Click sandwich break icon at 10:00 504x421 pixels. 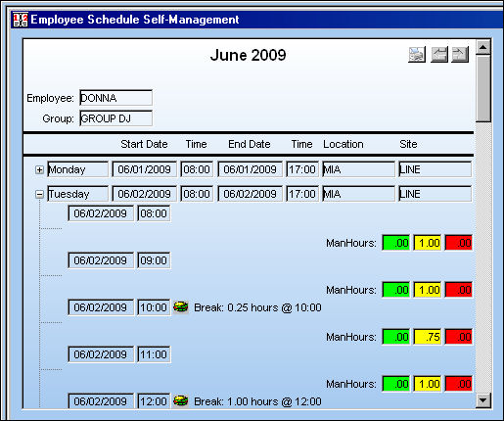180,307
